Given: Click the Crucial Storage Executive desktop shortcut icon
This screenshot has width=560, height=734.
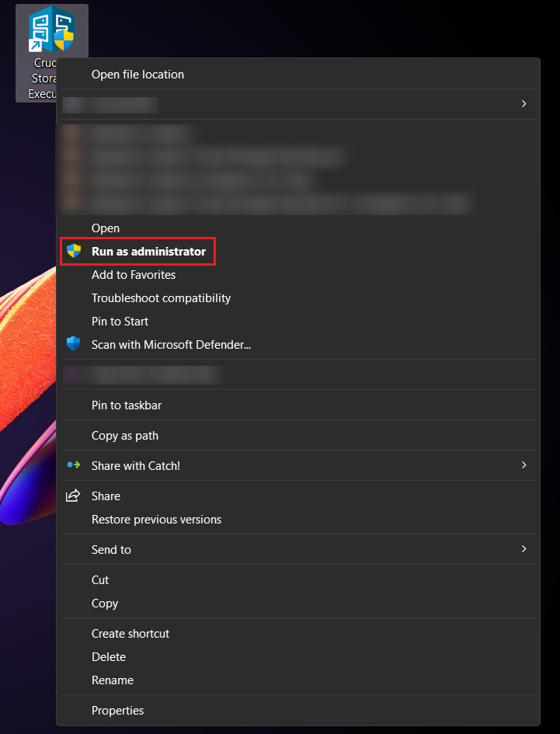Looking at the screenshot, I should pyautogui.click(x=51, y=29).
